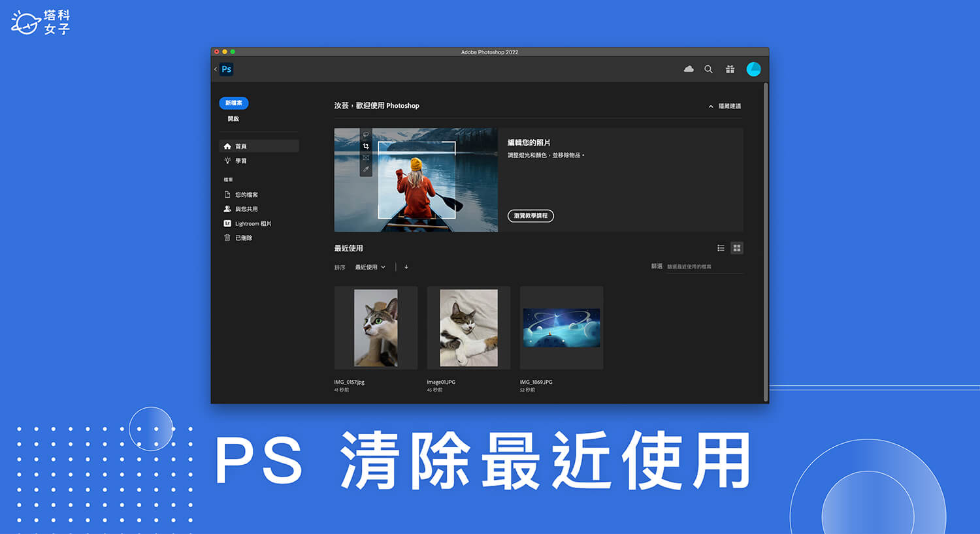
Task: Open 已刪除 trash section
Action: (x=243, y=238)
